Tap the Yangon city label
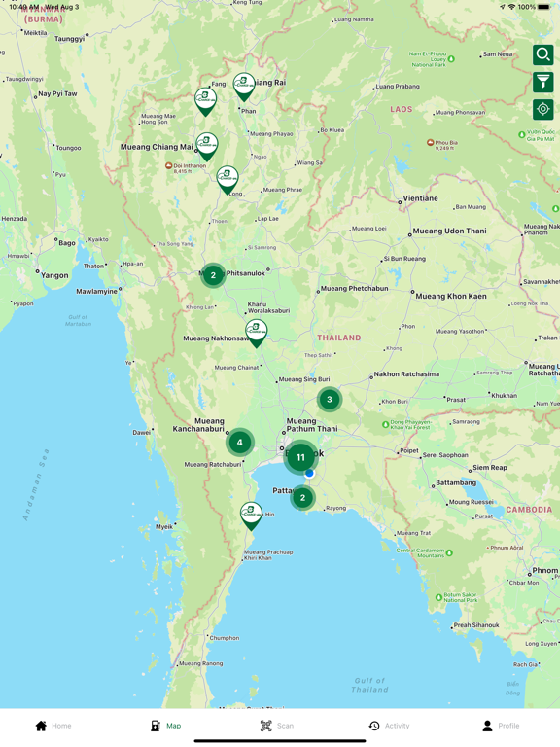Viewport: 560px width, 747px height. pyautogui.click(x=54, y=275)
